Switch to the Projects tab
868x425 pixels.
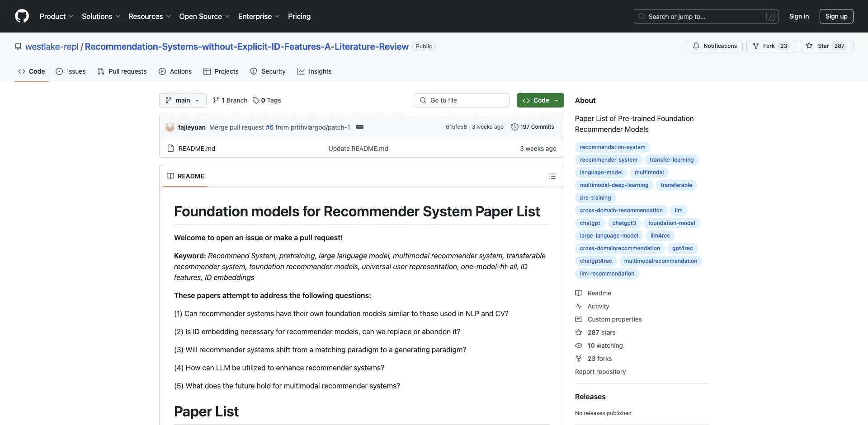[221, 71]
